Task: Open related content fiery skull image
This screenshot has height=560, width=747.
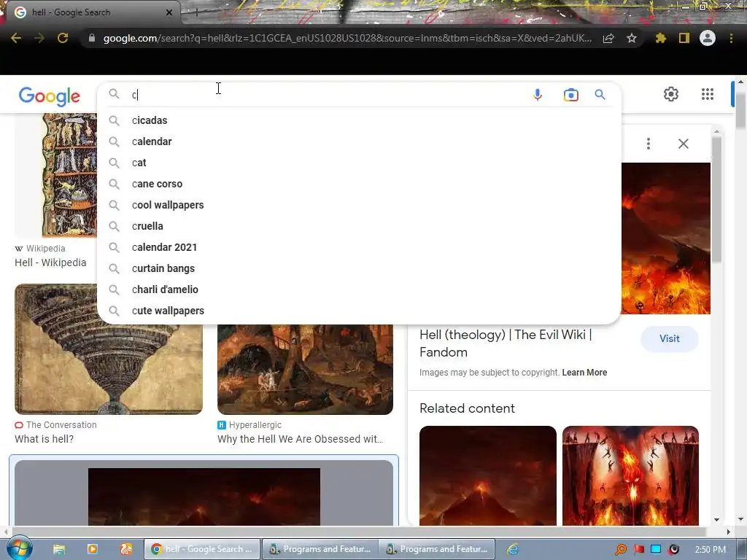Action: tap(630, 475)
